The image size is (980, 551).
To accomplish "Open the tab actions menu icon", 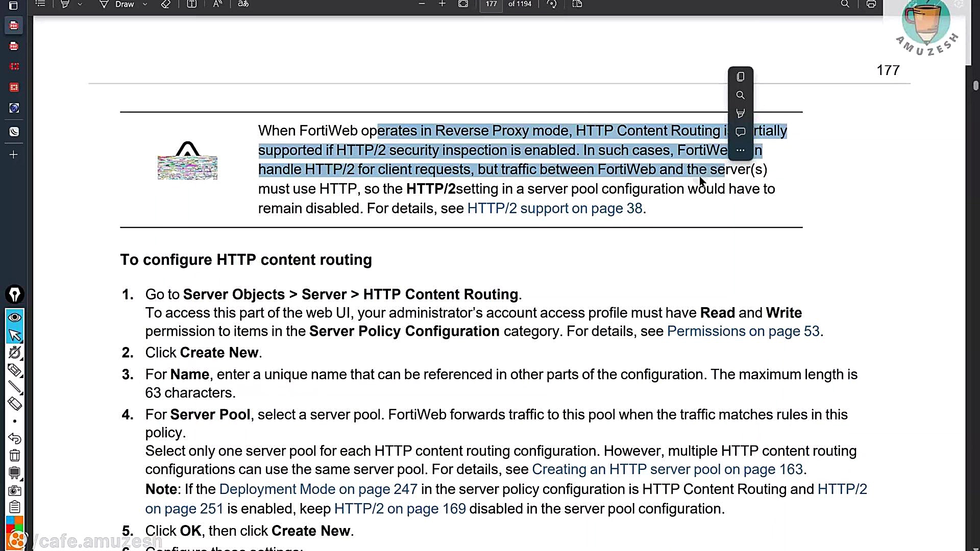I will tap(14, 6).
